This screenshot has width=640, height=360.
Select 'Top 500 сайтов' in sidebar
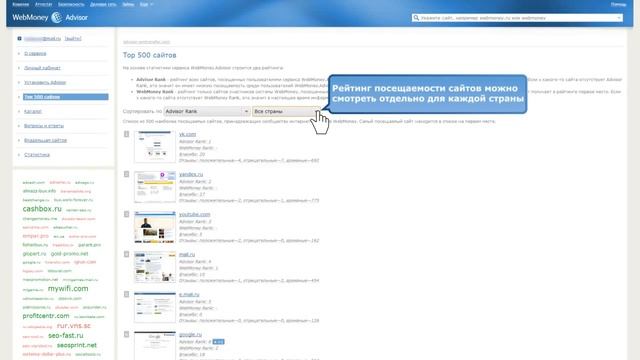pos(66,97)
